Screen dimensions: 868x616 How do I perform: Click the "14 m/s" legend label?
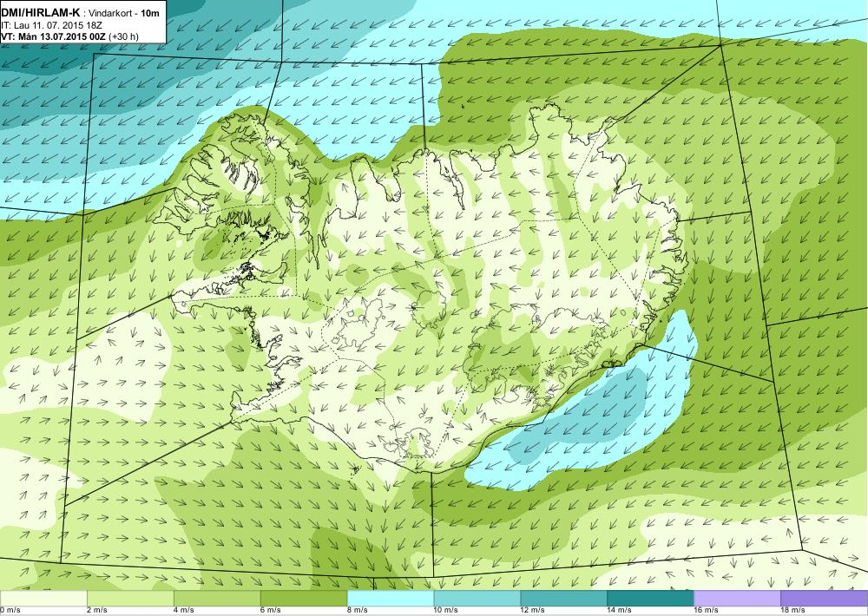620,611
